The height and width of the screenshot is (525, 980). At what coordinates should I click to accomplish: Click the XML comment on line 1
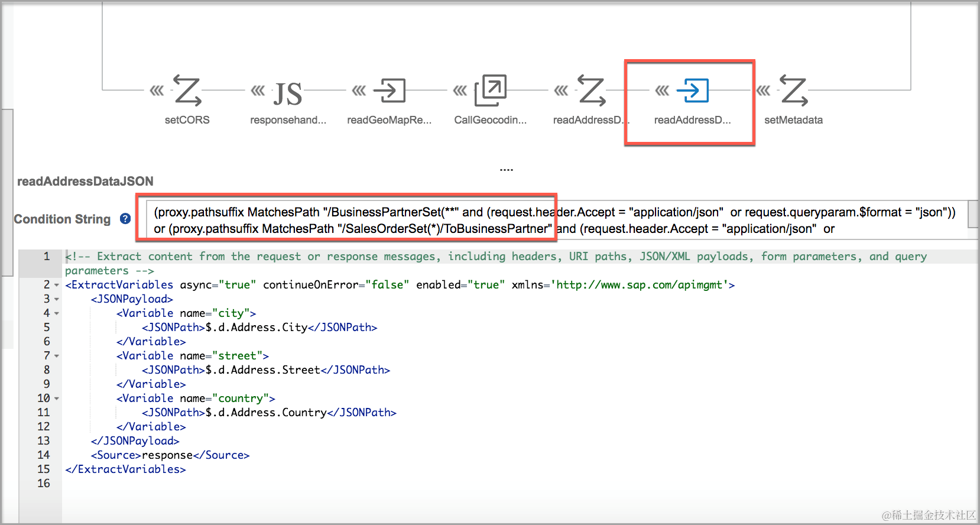click(496, 264)
